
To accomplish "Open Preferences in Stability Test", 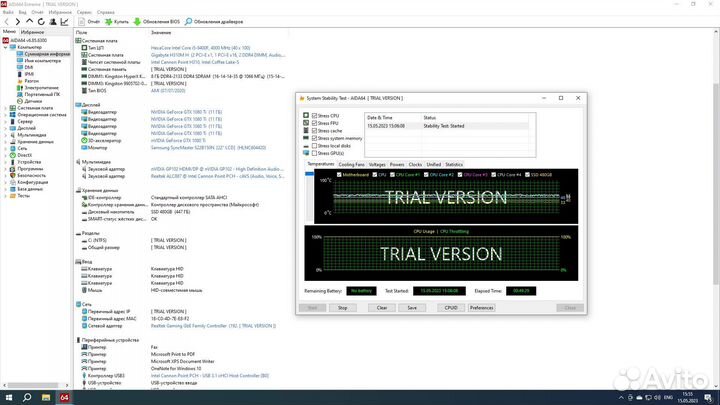I will coord(481,308).
